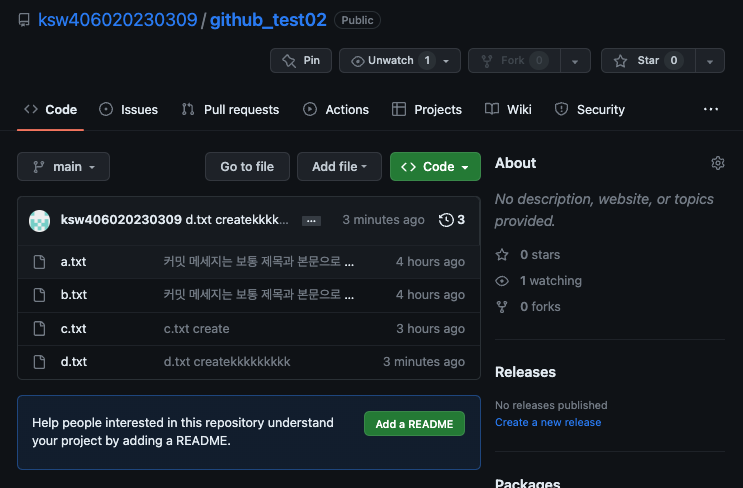Open file d.txt
Screen dimensions: 743x488
pyautogui.click(x=74, y=361)
